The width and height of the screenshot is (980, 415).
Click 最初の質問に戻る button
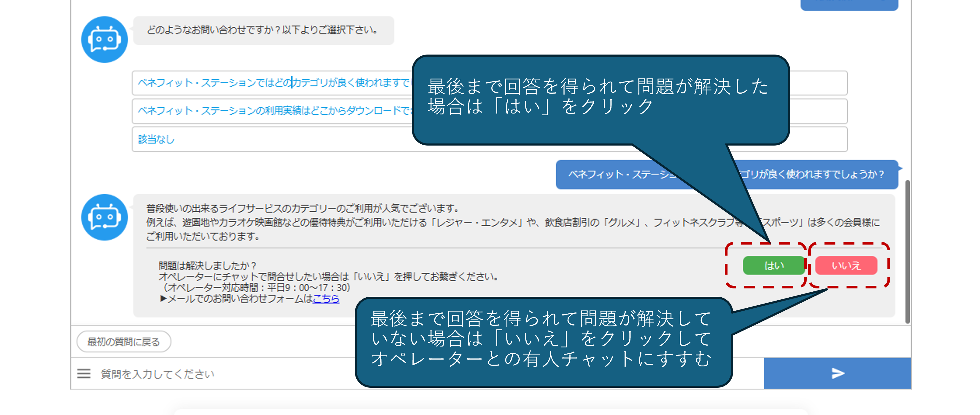point(124,342)
